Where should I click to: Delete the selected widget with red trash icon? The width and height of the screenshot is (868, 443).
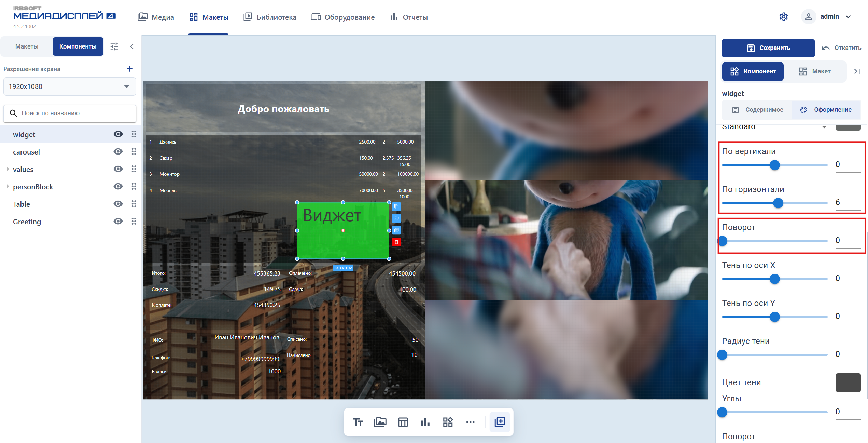pyautogui.click(x=396, y=242)
